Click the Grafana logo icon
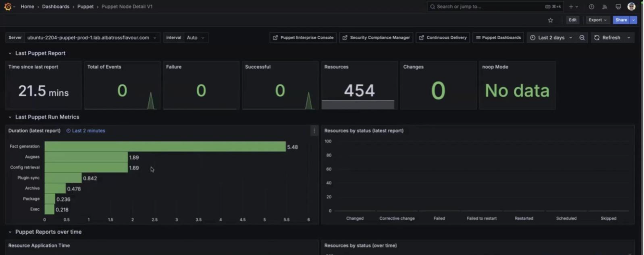Screen dimensions: 644x255 pyautogui.click(x=8, y=7)
